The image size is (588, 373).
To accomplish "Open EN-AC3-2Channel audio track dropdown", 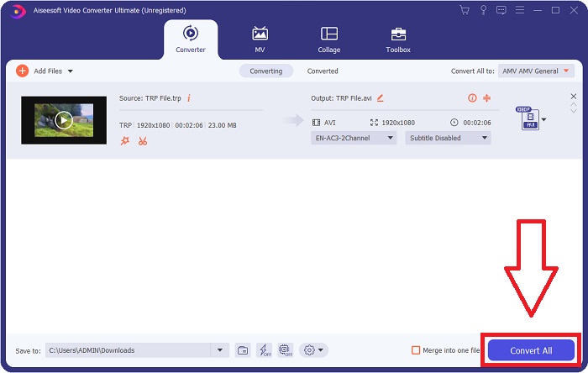I will coord(354,138).
